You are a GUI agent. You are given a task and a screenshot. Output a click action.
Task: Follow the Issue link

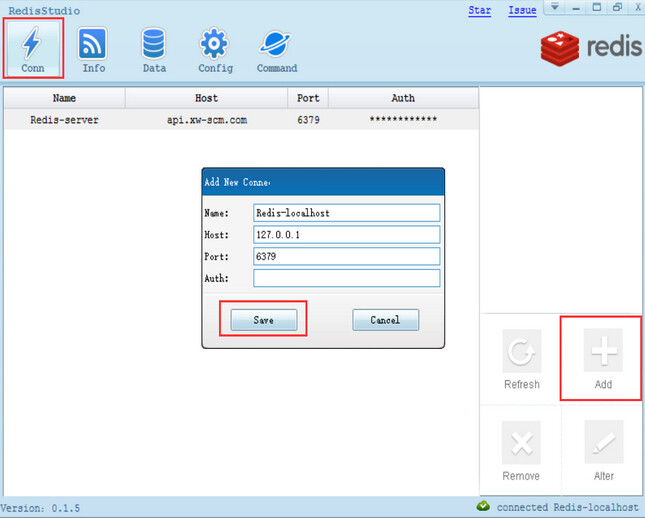point(522,10)
